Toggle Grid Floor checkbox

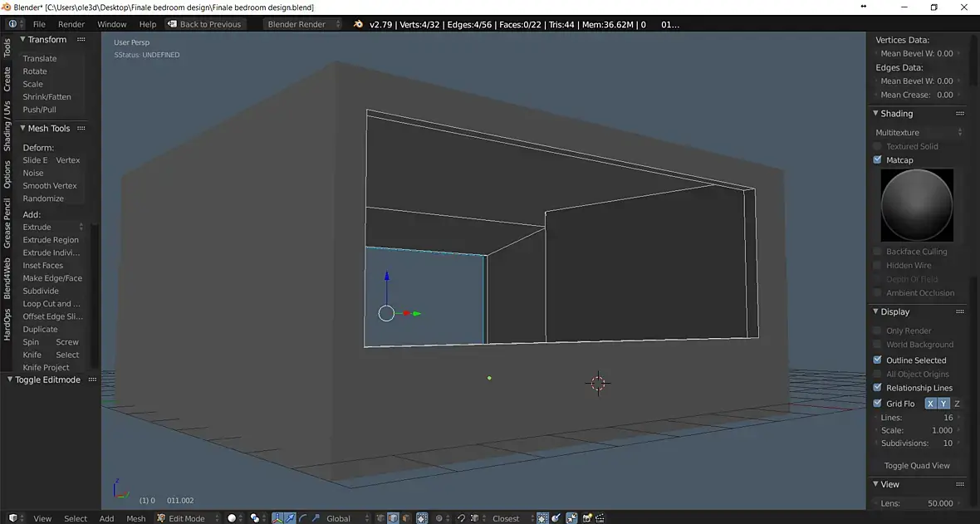click(x=878, y=404)
